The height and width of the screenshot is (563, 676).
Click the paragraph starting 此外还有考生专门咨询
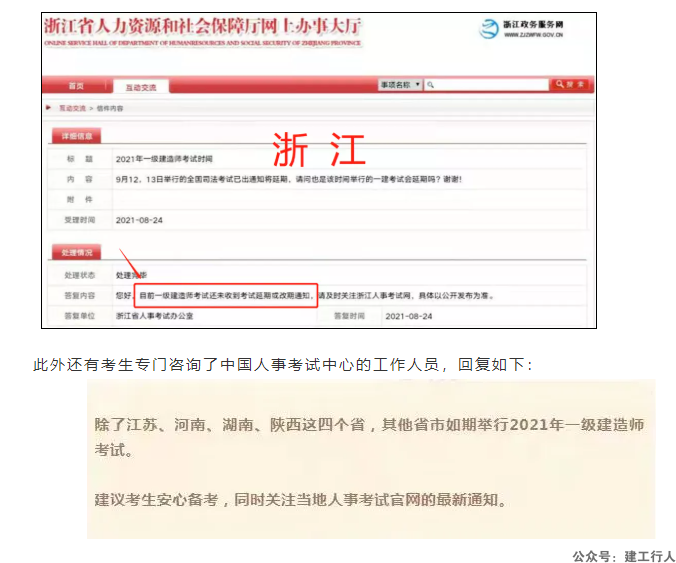click(x=283, y=365)
